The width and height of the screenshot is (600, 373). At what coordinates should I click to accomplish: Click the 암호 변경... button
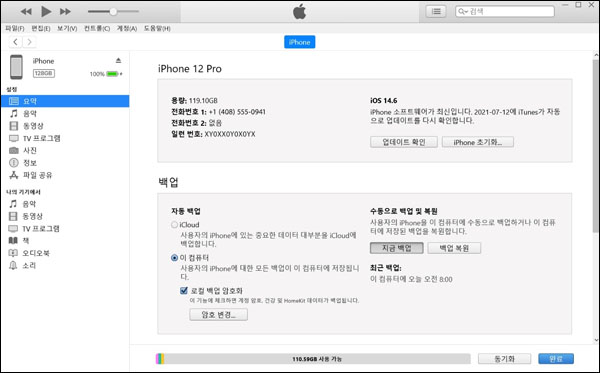218,314
